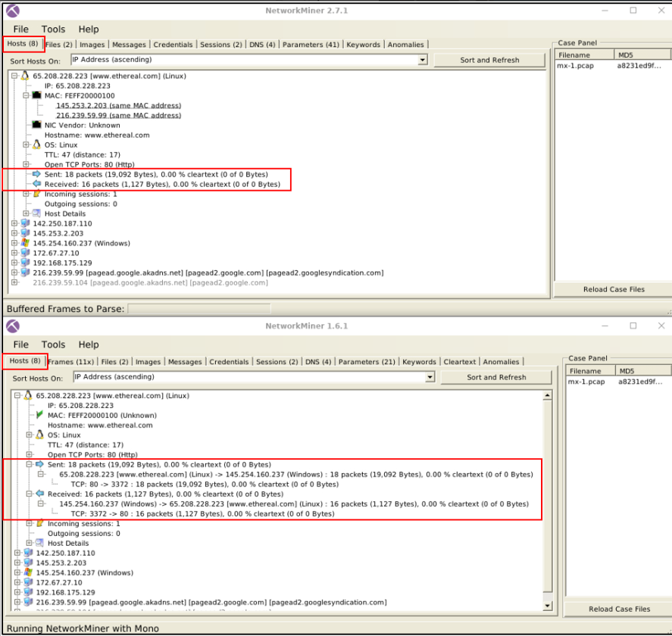The height and width of the screenshot is (636, 672).
Task: Collapse the Received: 16 packets node in 1.6.1 window
Action: click(29, 494)
